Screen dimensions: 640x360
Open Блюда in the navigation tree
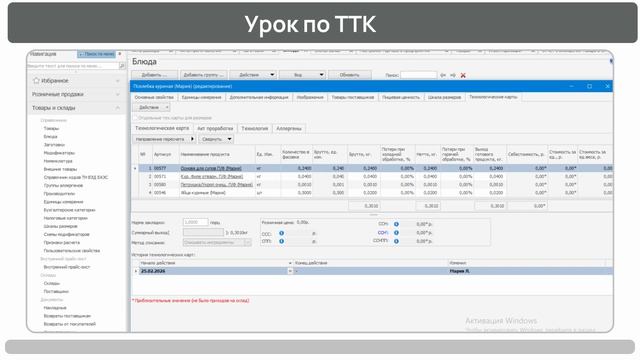(51, 136)
